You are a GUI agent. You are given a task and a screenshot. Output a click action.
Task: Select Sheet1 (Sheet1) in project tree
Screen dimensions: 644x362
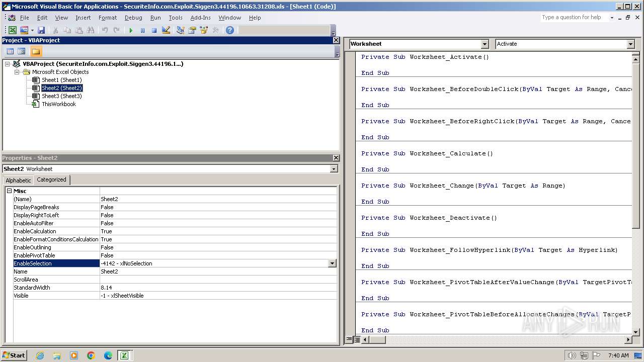pyautogui.click(x=61, y=80)
